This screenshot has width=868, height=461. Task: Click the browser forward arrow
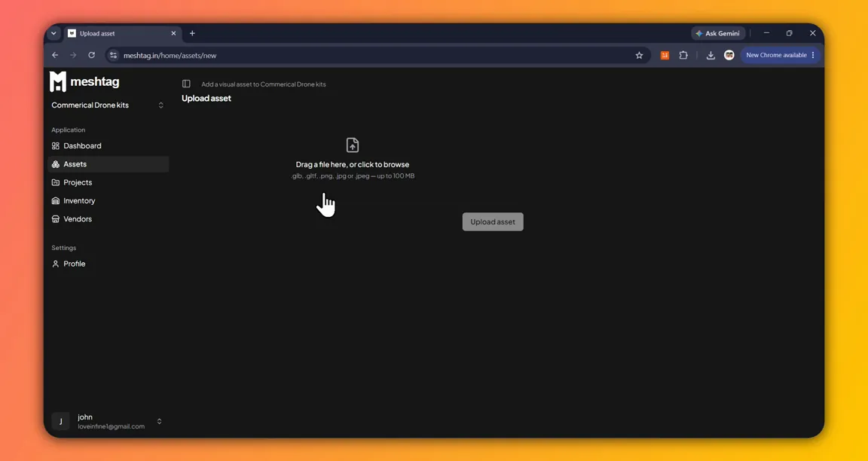click(x=73, y=55)
